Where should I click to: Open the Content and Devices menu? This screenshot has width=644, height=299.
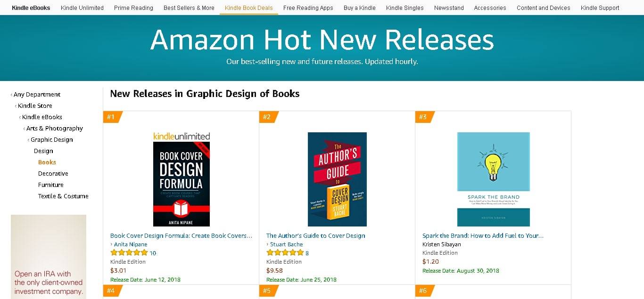543,8
